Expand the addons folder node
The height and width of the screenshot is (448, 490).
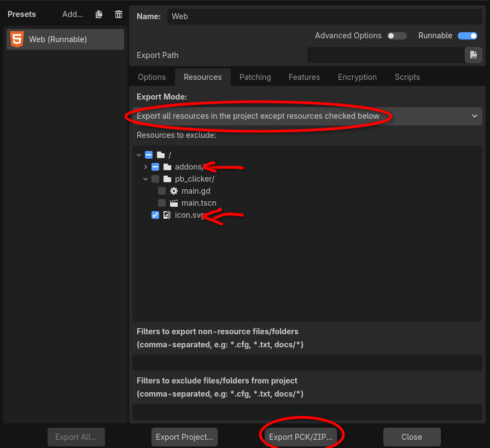pos(145,167)
